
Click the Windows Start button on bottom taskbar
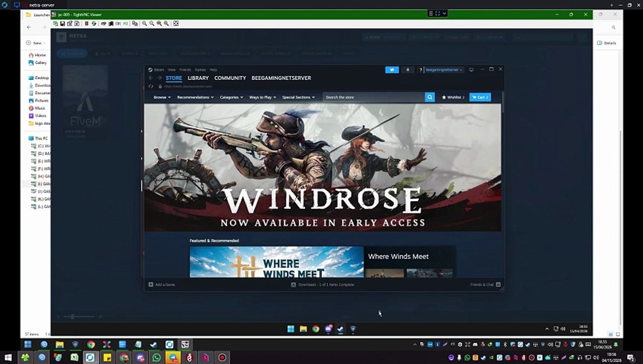(x=8, y=357)
